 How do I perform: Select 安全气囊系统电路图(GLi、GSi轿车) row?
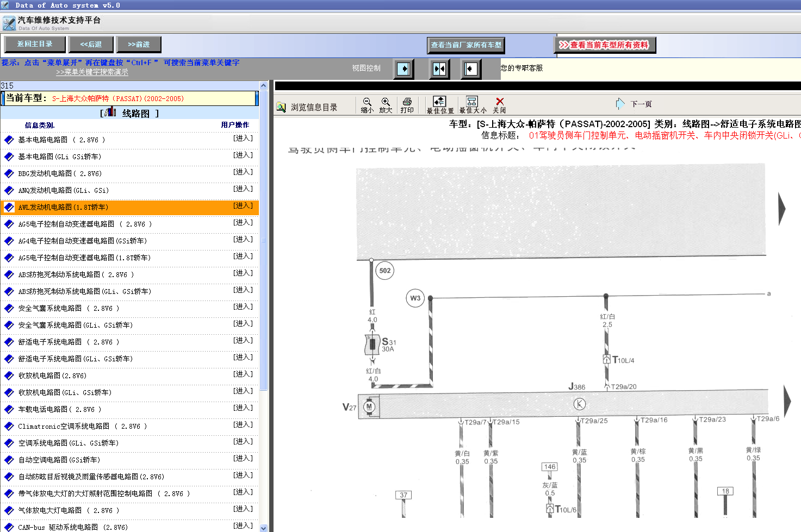[x=129, y=325]
